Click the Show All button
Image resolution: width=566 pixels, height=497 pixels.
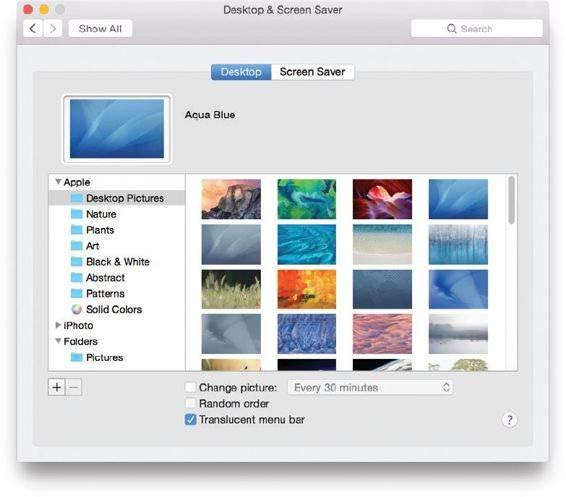(x=100, y=29)
